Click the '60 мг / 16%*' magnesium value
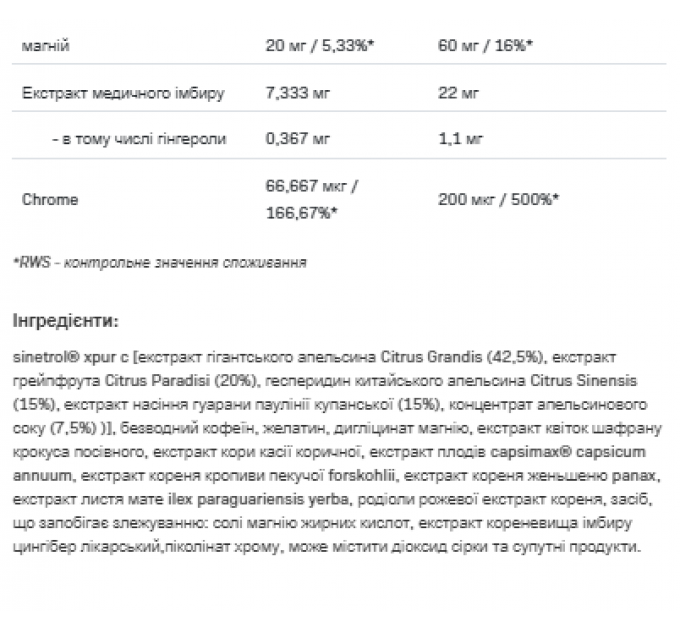Screen dimensions: 680x630 pyautogui.click(x=485, y=45)
